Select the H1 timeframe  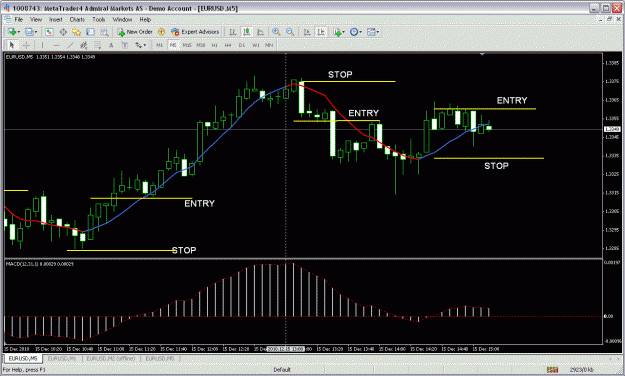pos(214,45)
